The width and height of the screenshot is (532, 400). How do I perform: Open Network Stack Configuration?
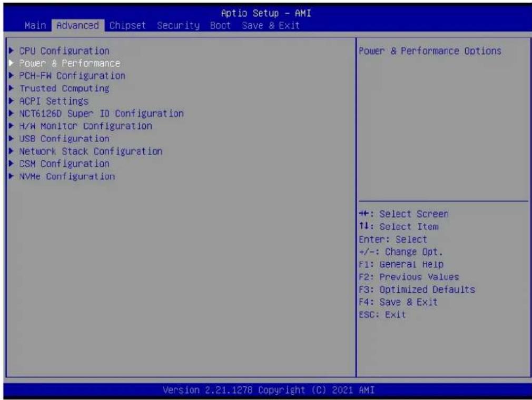tap(91, 151)
